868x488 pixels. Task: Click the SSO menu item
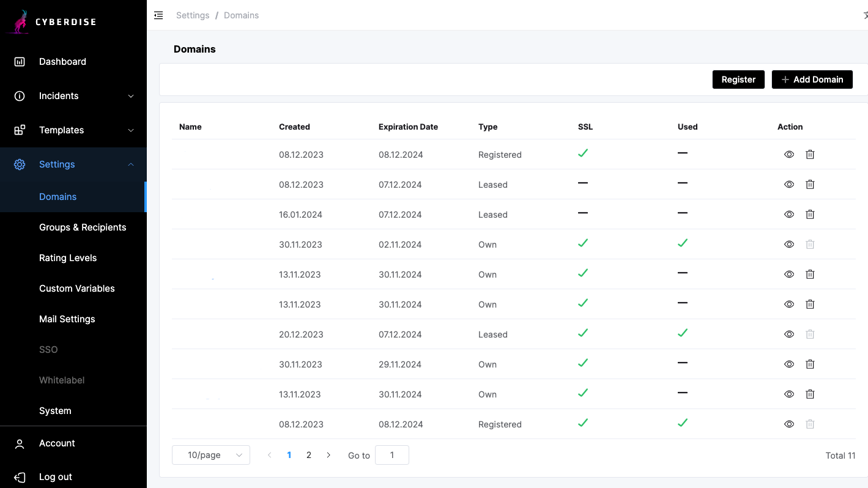tap(73, 350)
